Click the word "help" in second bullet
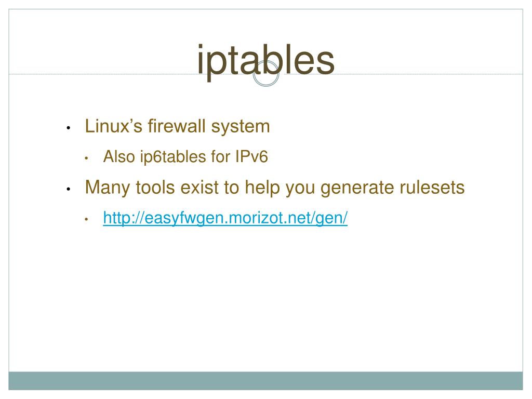The image size is (532, 399). pyautogui.click(x=262, y=188)
